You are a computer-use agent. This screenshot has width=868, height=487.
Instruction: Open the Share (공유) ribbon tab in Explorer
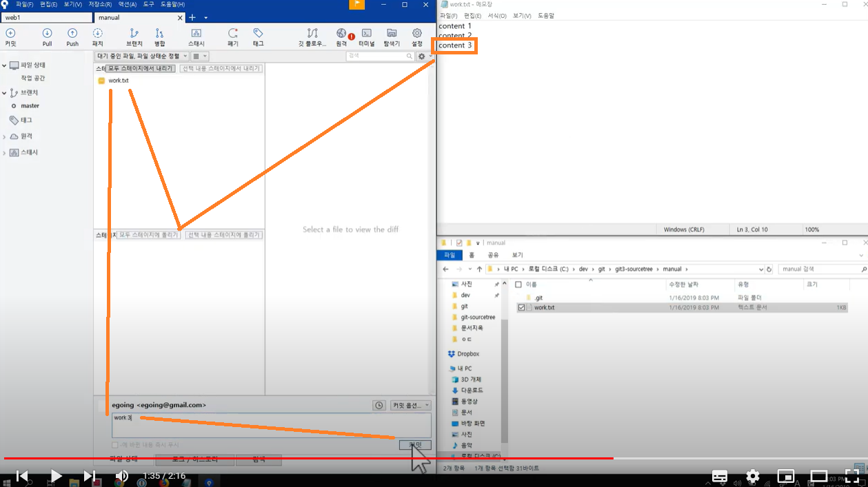pos(493,255)
